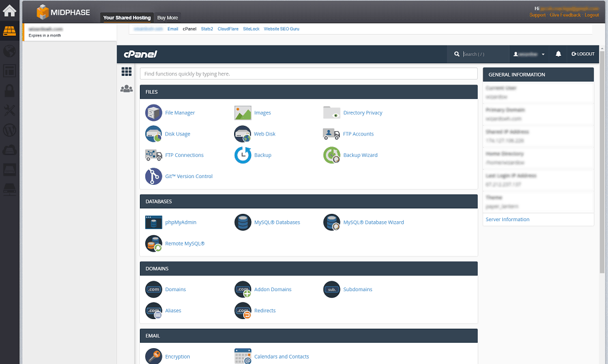Click the globe icon in left sidebar

click(9, 51)
